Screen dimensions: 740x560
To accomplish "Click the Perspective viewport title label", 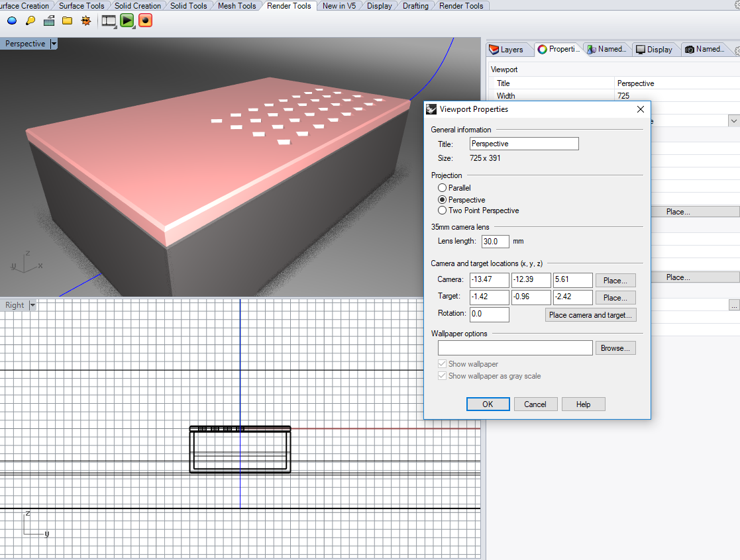I will pos(25,44).
